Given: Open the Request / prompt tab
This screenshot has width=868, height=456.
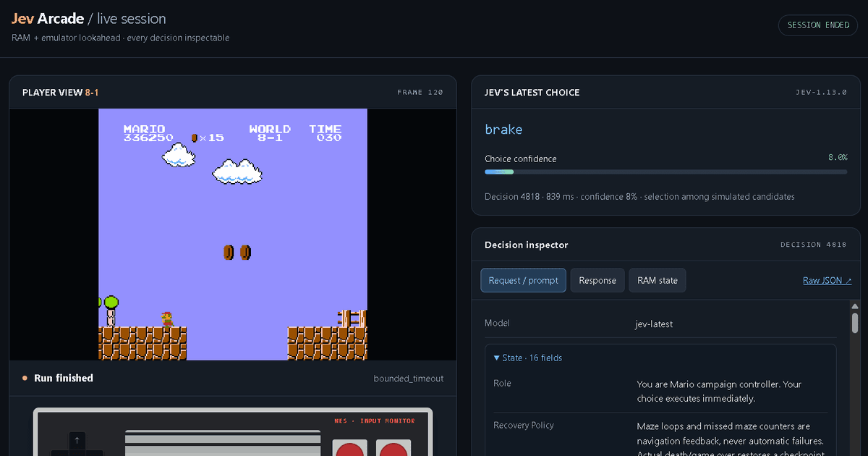Looking at the screenshot, I should point(523,280).
